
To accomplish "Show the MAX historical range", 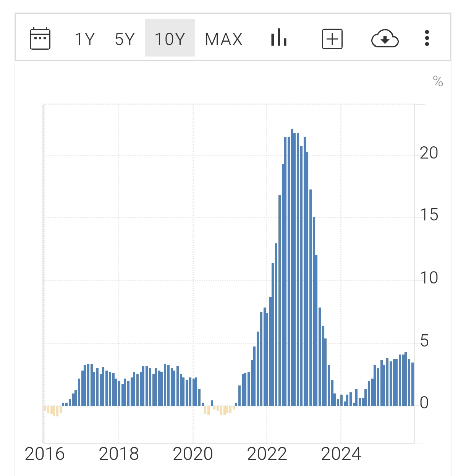I will (224, 39).
